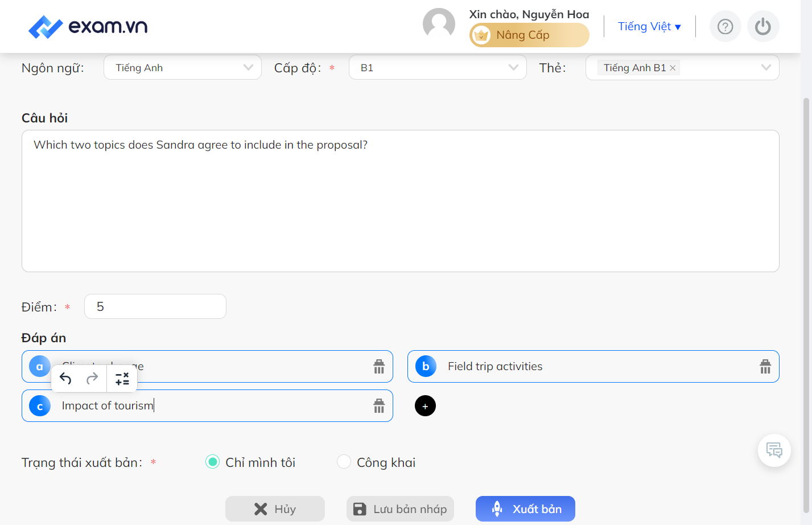This screenshot has width=812, height=525.
Task: Mark answer b as correct
Action: tap(426, 366)
